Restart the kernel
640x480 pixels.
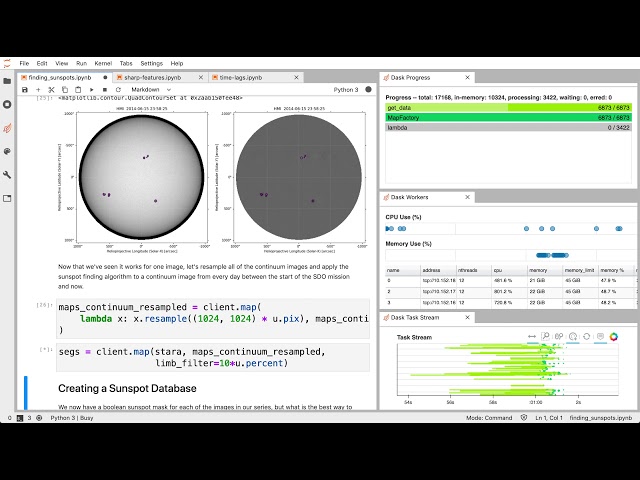coord(118,90)
